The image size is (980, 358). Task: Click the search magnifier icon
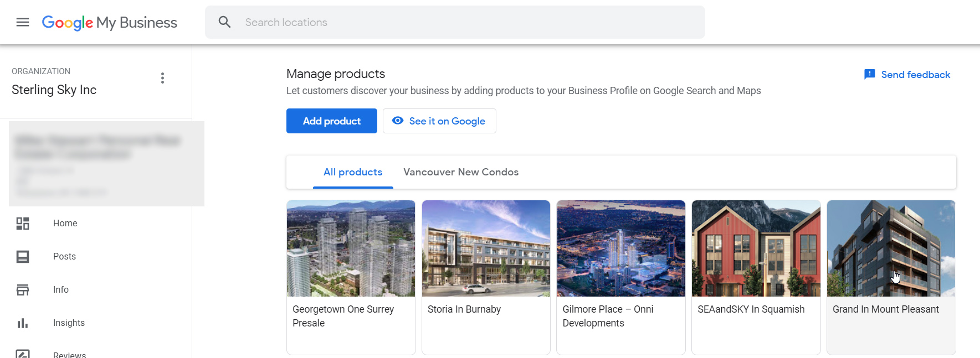tap(224, 22)
